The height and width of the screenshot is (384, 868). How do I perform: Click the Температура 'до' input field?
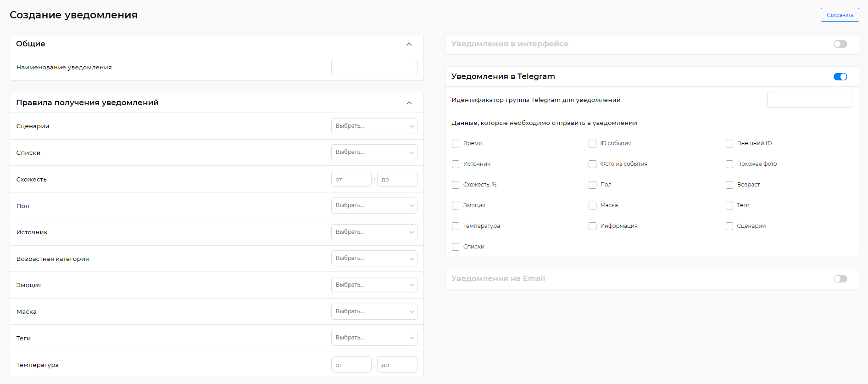(x=397, y=365)
